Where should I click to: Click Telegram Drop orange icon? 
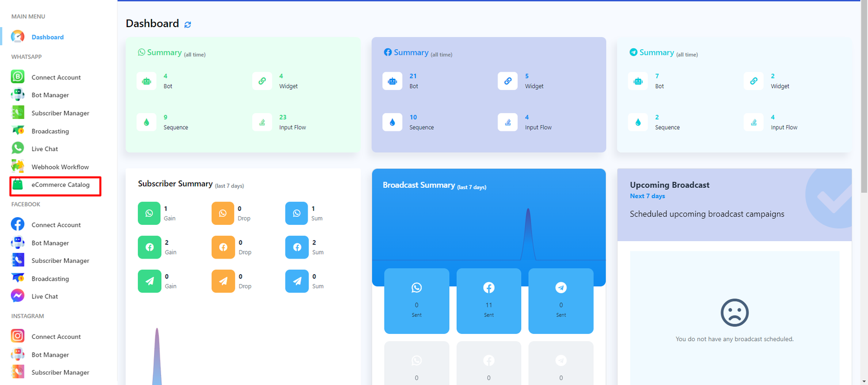tap(223, 281)
